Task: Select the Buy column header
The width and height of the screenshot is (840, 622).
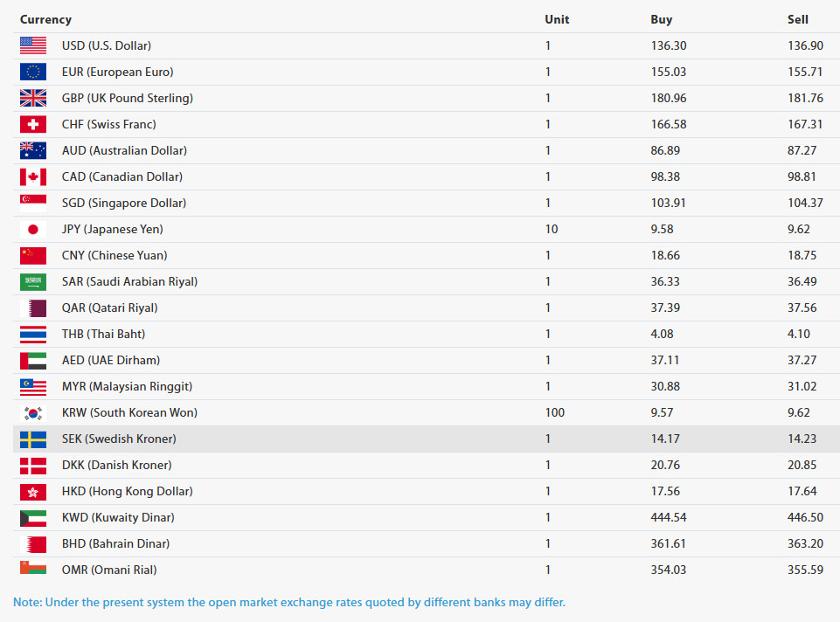Action: click(662, 19)
